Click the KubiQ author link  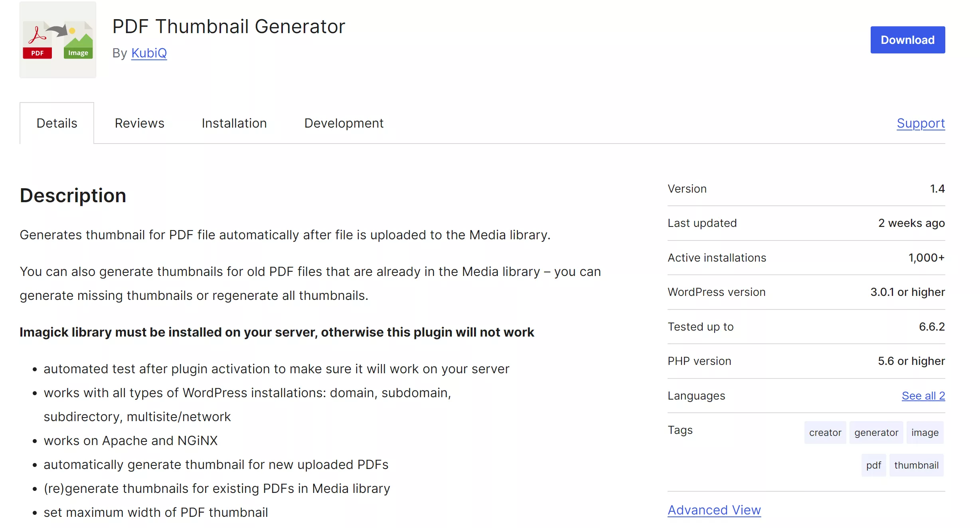coord(149,52)
